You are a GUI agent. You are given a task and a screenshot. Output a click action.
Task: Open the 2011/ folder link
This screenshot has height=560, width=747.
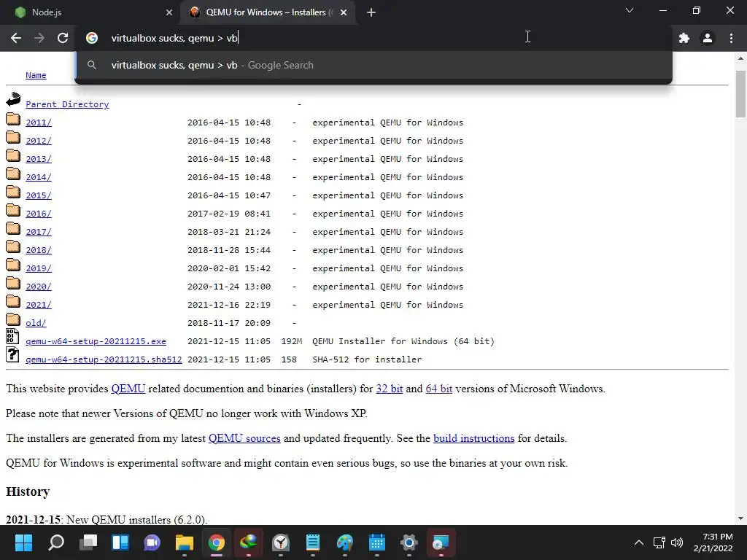[x=39, y=122]
